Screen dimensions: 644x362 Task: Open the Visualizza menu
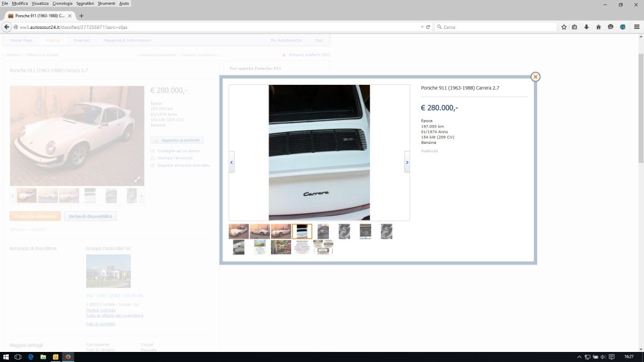pyautogui.click(x=40, y=3)
